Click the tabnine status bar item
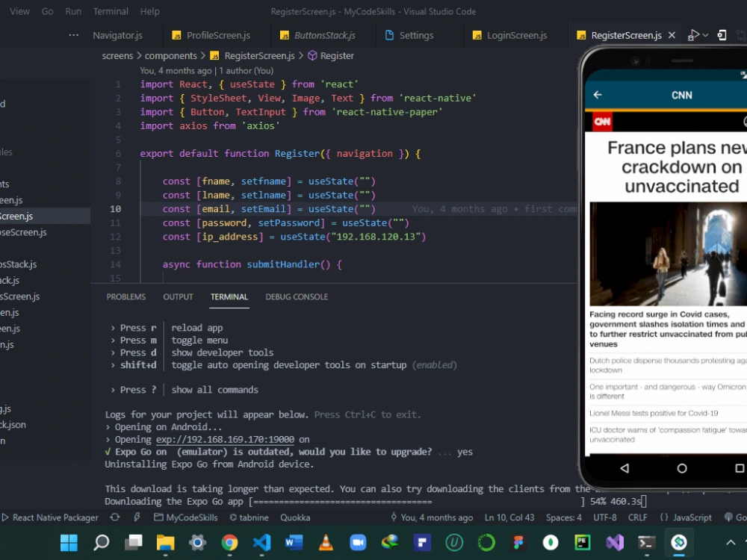Image resolution: width=747 pixels, height=560 pixels. tap(249, 517)
